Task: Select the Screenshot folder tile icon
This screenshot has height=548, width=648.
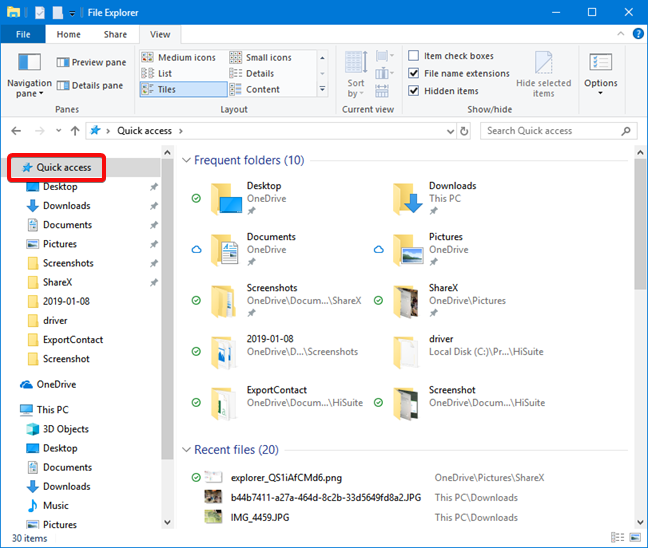Action: point(406,403)
